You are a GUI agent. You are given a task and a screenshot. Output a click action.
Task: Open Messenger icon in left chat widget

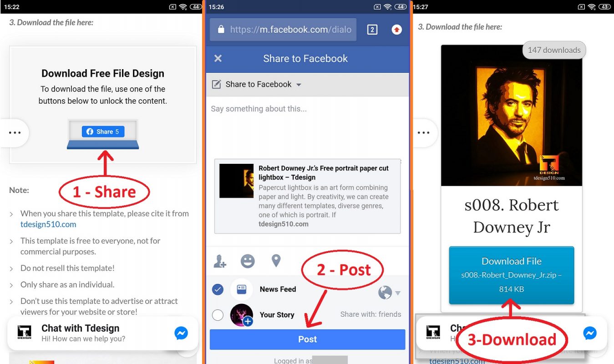pos(181,333)
